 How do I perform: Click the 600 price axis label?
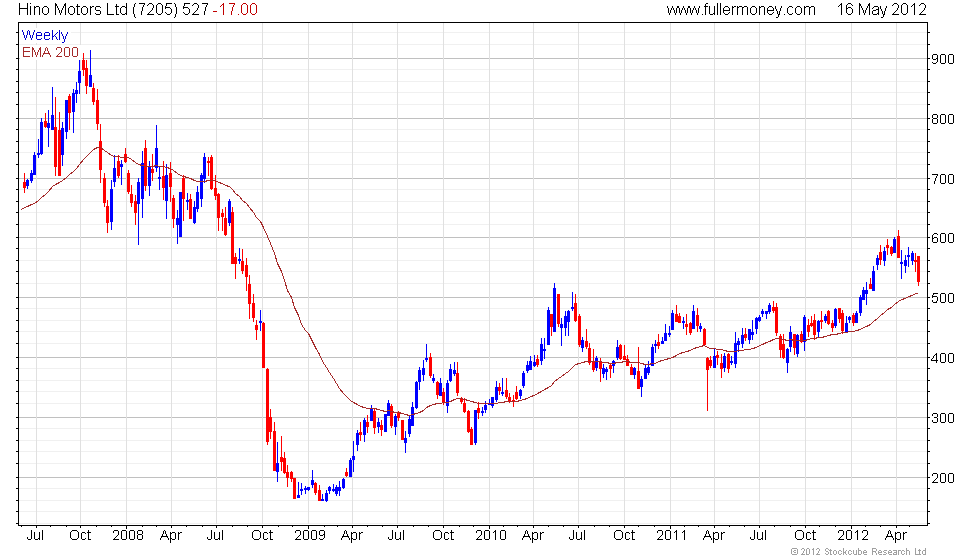pos(943,239)
